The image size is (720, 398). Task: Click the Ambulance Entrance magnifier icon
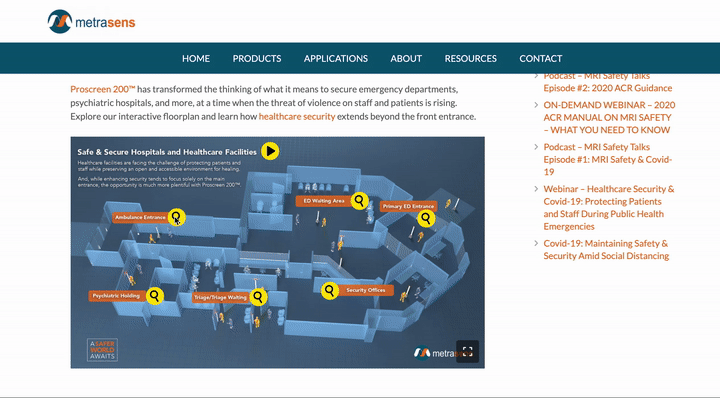click(x=176, y=217)
